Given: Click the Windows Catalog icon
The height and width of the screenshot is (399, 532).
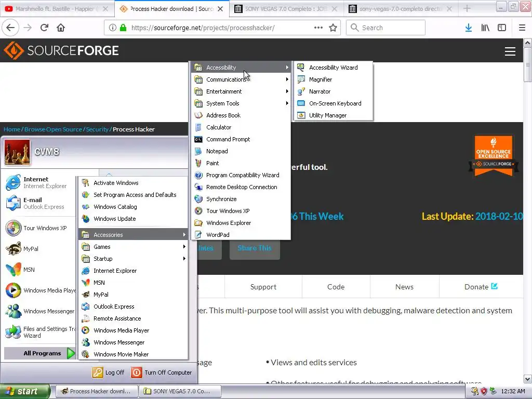Looking at the screenshot, I should (x=86, y=207).
